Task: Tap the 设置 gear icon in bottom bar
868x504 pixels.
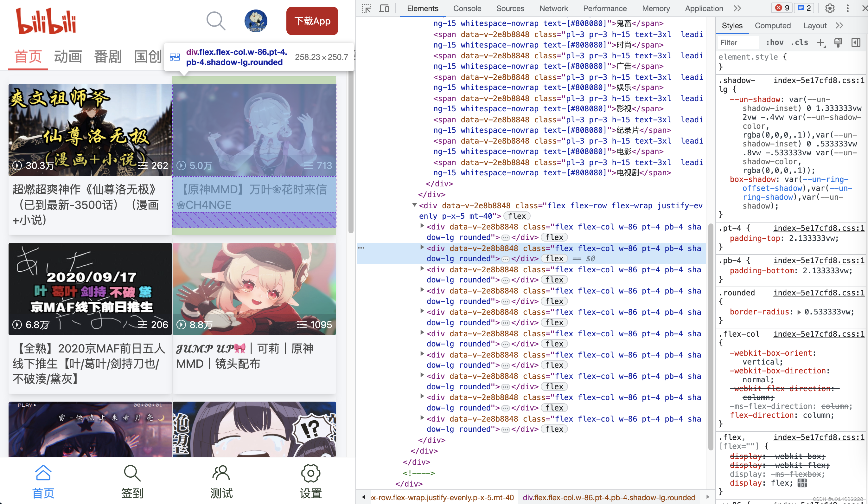Action: [x=311, y=473]
